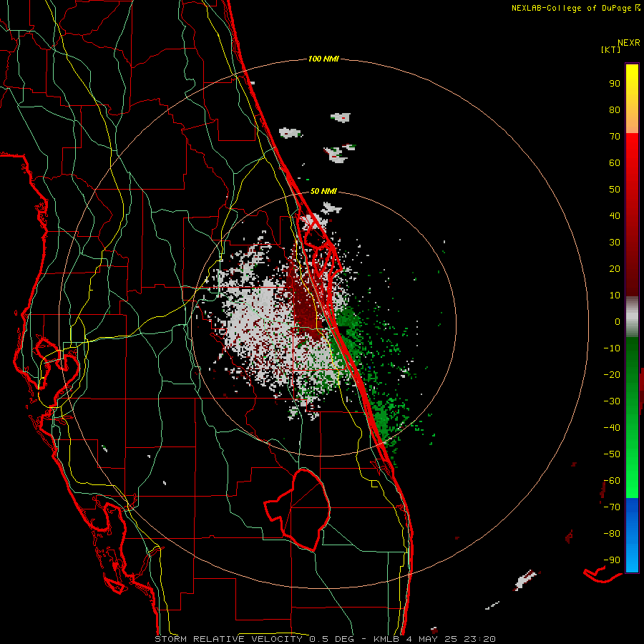This screenshot has width=644, height=644.
Task: Pick the yellow top segment of velocity scale
Action: [632, 99]
